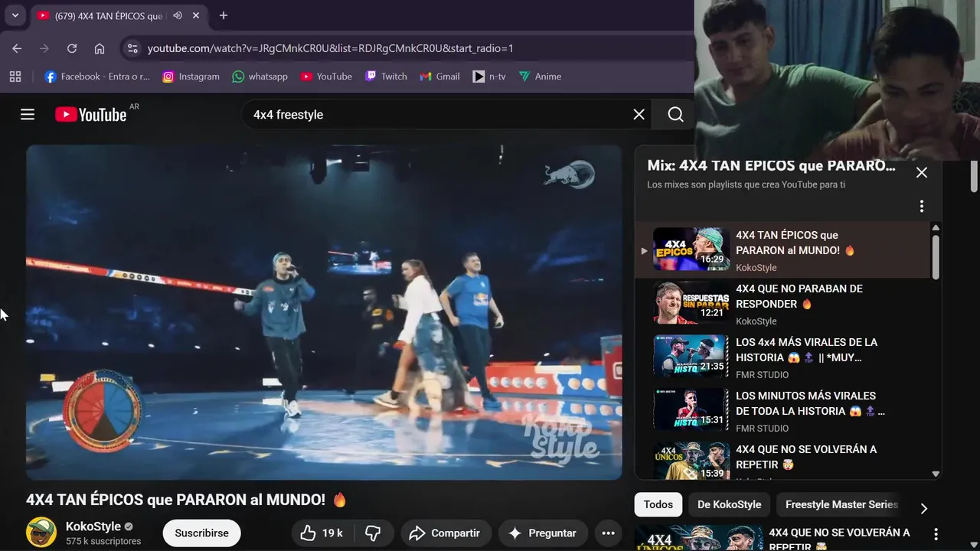
Task: Open the bookmarks apps grid icon
Action: (15, 77)
